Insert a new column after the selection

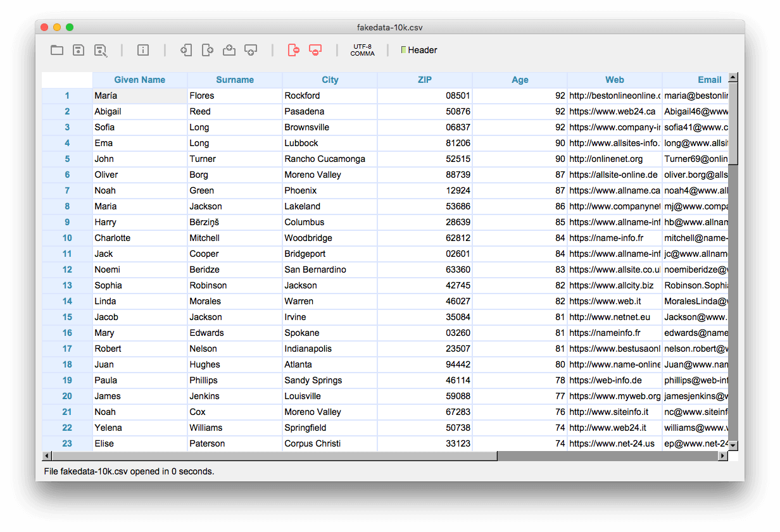[208, 50]
